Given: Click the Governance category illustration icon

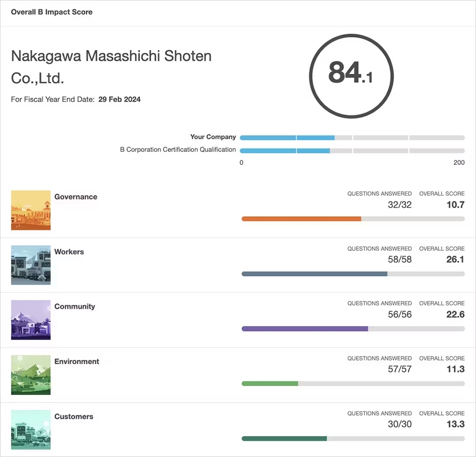Looking at the screenshot, I should [31, 210].
